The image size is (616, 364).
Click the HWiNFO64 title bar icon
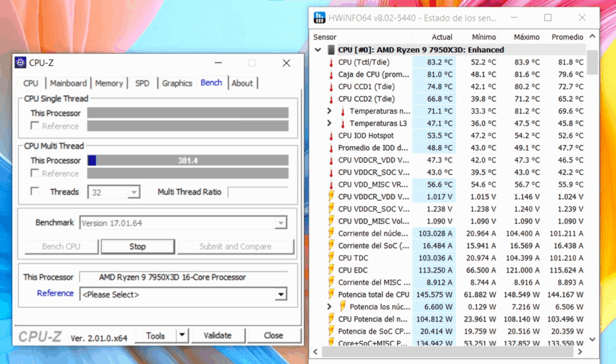(319, 17)
